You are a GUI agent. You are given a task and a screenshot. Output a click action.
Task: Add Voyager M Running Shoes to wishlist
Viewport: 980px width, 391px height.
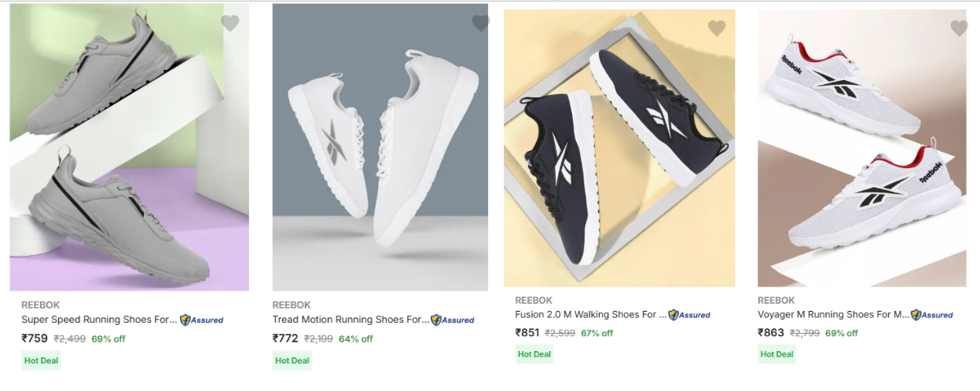(x=959, y=28)
